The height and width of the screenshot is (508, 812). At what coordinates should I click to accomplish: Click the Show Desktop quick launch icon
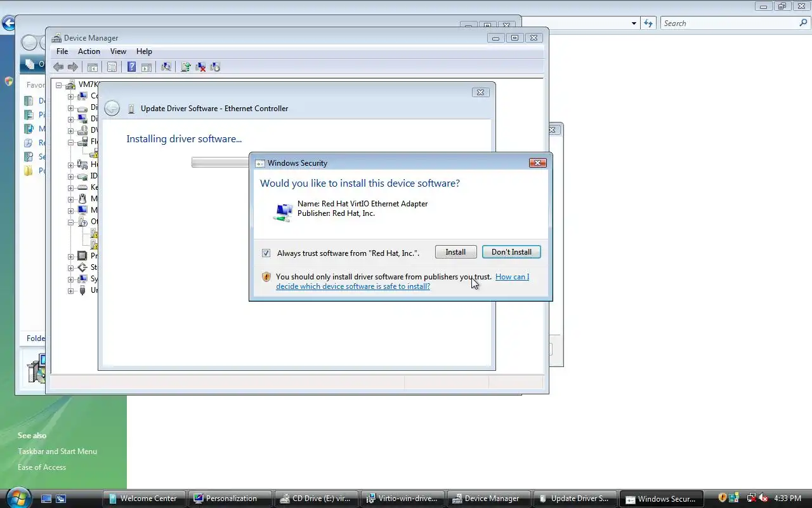coord(46,498)
